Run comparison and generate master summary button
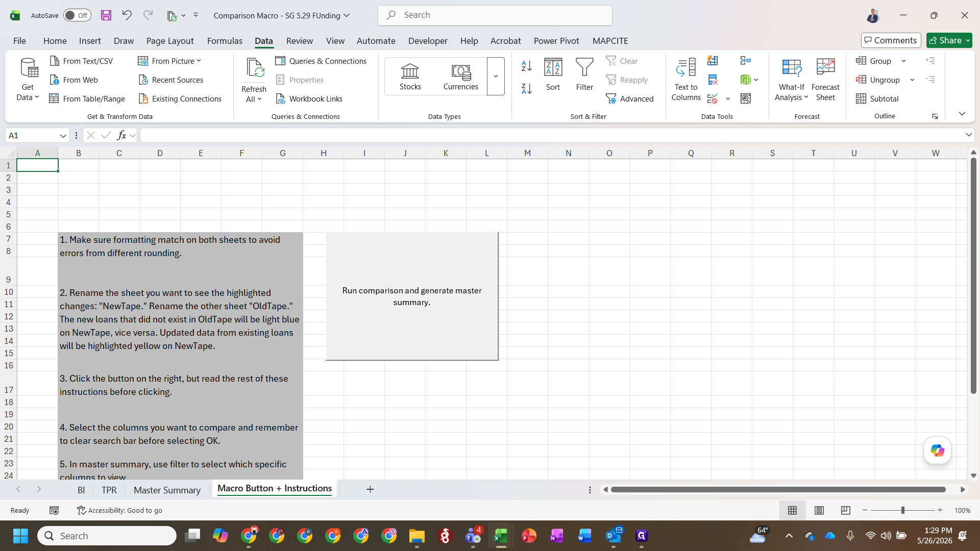This screenshot has height=551, width=980. point(412,296)
